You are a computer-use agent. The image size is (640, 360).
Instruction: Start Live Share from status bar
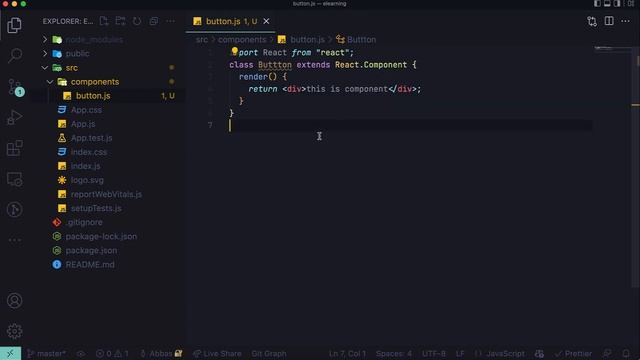click(218, 354)
